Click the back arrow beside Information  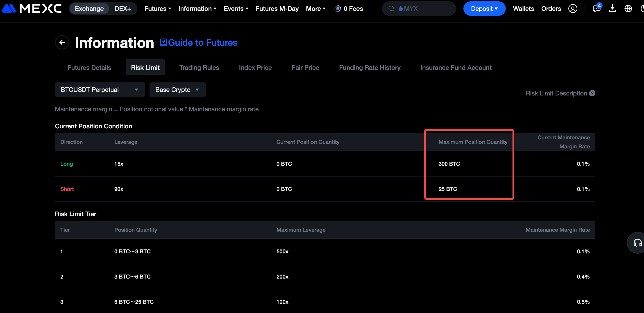(62, 43)
